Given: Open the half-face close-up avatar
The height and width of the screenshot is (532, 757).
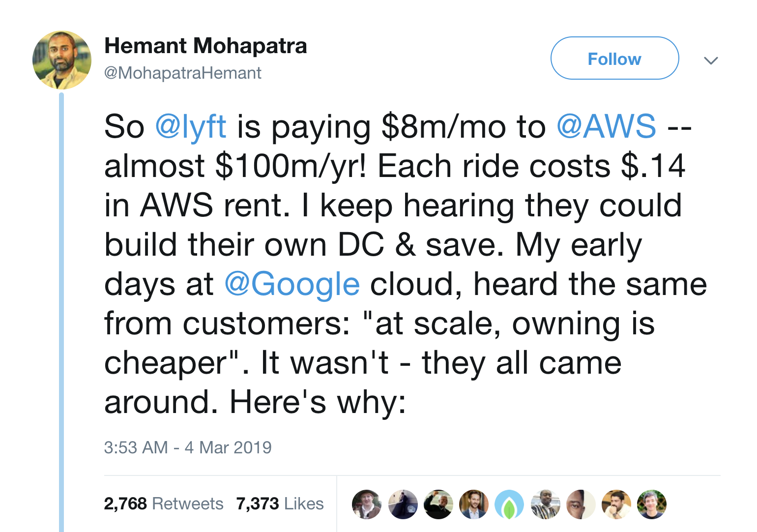Looking at the screenshot, I should tap(581, 504).
